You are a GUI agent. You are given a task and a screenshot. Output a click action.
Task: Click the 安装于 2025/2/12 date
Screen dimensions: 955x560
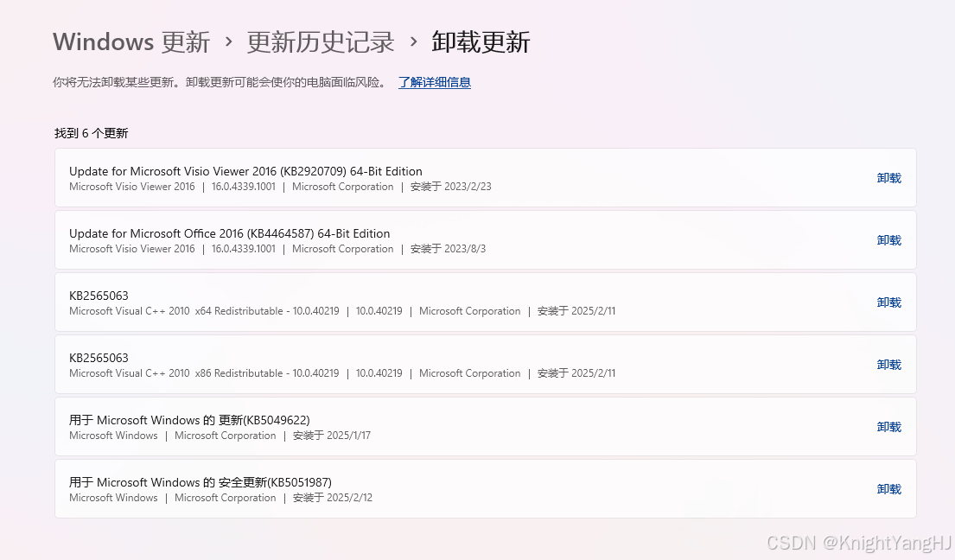tap(333, 498)
